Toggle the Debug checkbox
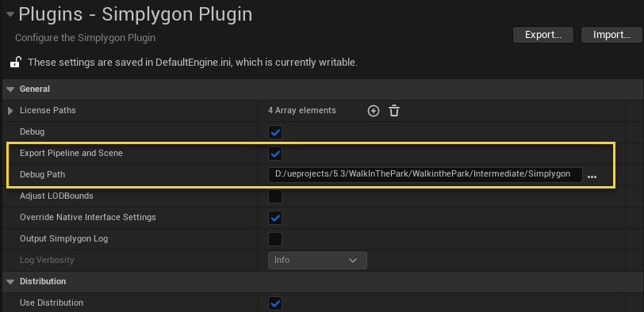 pos(275,132)
